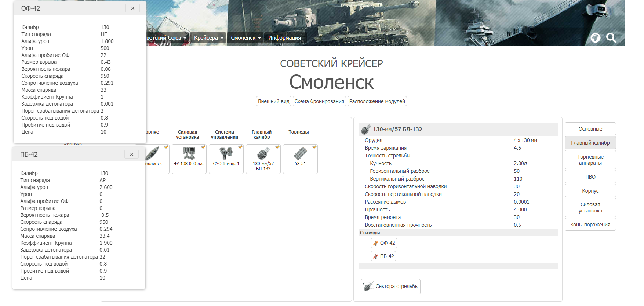Click the Внешний вид button

pos(274,101)
